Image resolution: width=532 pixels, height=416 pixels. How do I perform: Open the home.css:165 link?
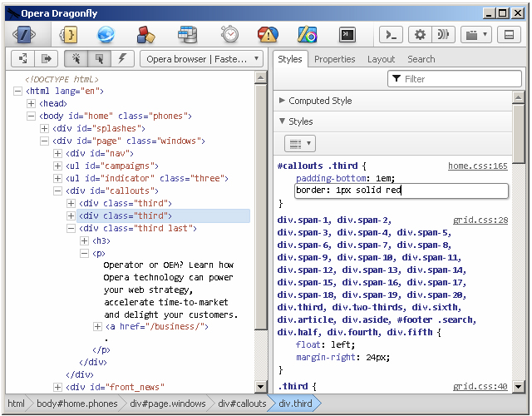point(478,166)
